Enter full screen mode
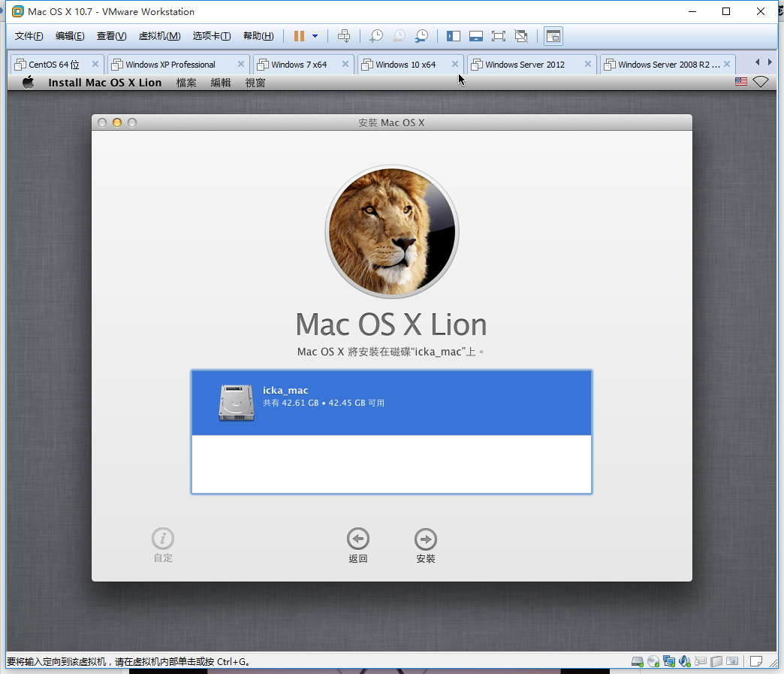784x674 pixels. [499, 36]
